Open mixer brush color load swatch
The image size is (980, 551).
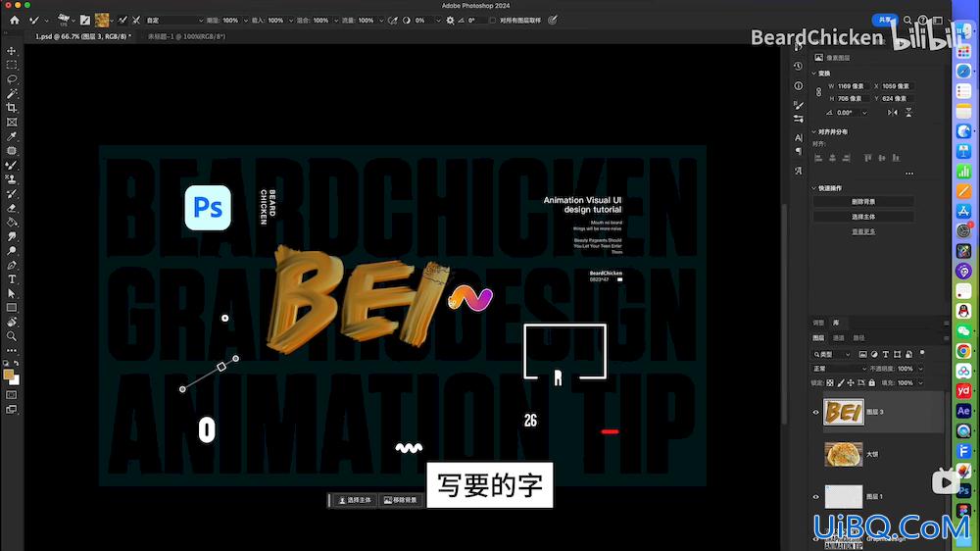(102, 20)
